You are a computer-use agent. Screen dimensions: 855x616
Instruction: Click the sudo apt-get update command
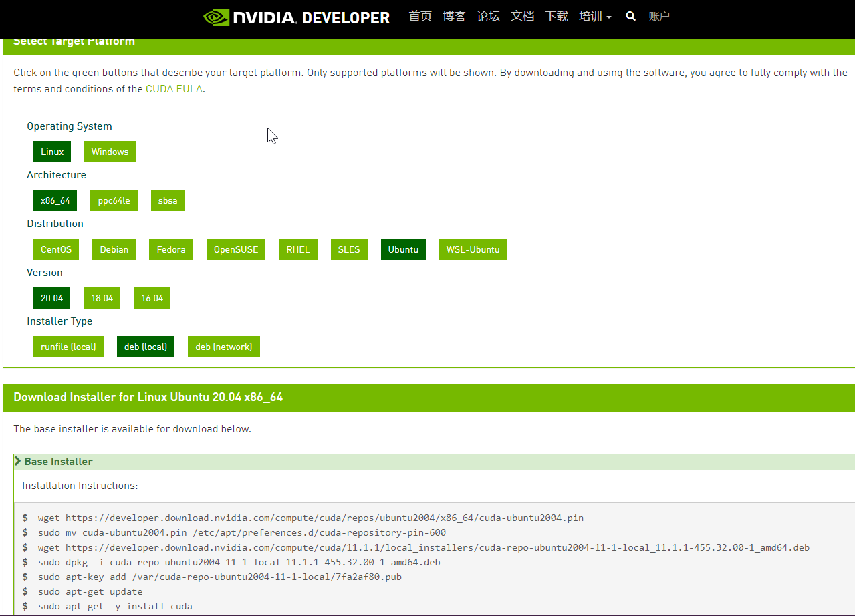[90, 591]
